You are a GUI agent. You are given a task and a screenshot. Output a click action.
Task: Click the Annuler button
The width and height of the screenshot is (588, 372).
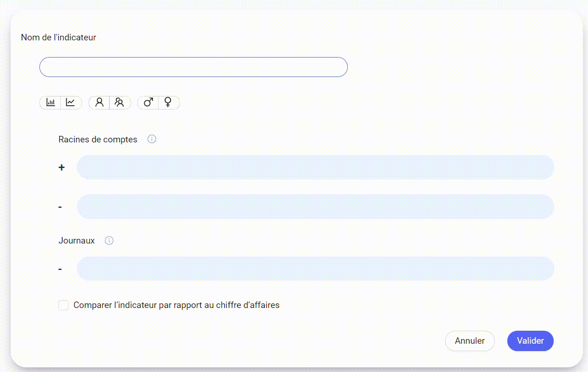(x=470, y=340)
